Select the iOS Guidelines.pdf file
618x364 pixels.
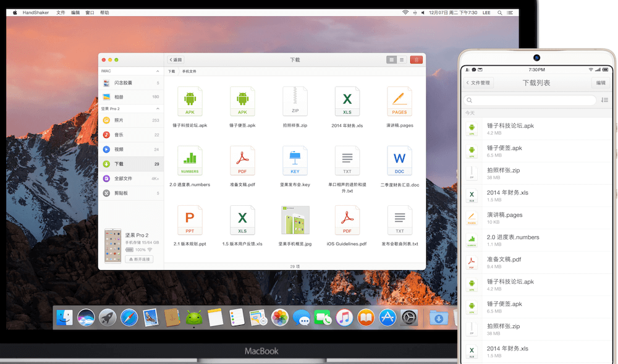(x=347, y=220)
